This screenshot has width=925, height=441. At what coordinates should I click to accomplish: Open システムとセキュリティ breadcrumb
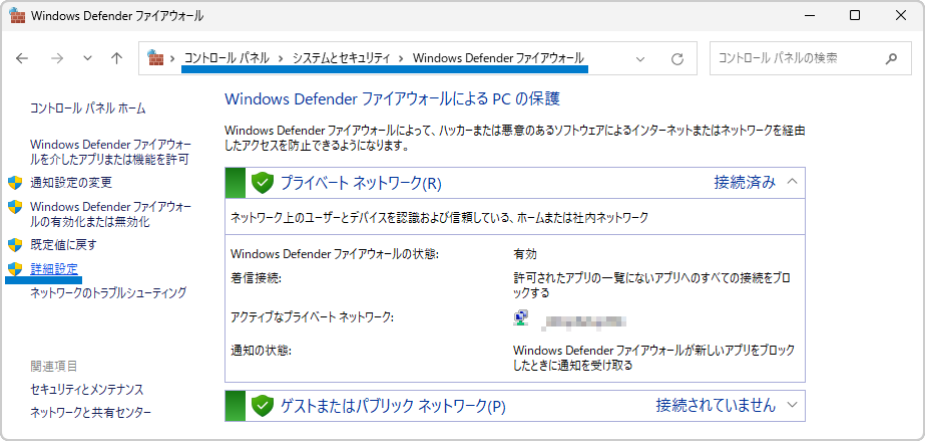[x=342, y=58]
